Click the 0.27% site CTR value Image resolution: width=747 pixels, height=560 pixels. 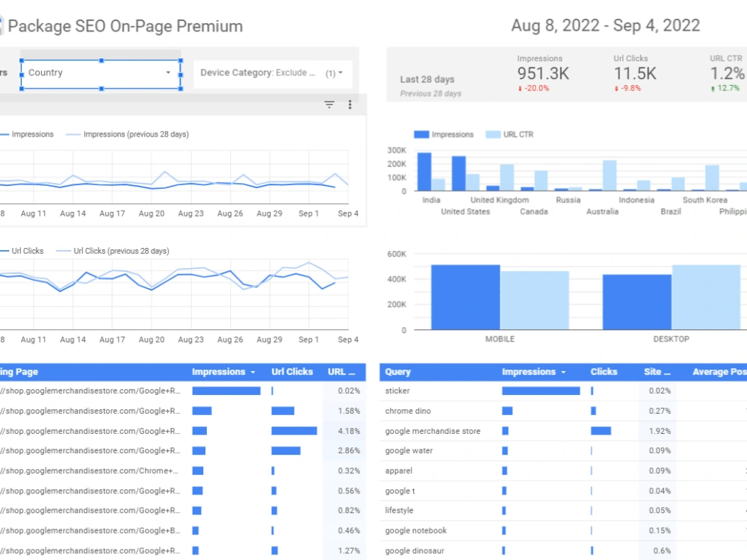pos(660,411)
